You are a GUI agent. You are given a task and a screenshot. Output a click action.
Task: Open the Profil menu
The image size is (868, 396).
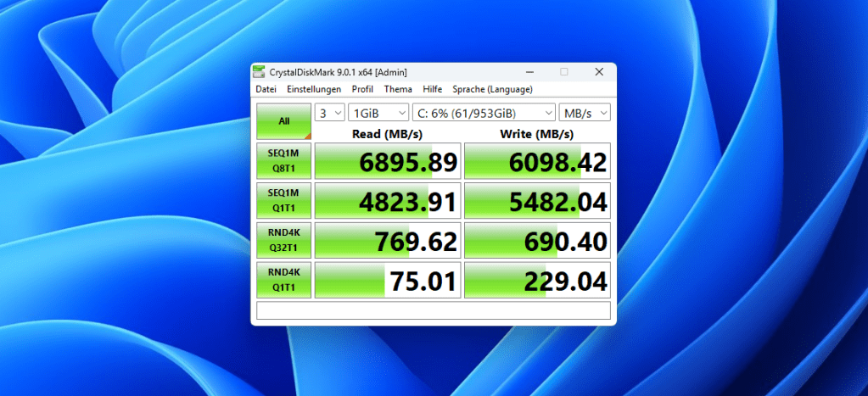pos(362,89)
